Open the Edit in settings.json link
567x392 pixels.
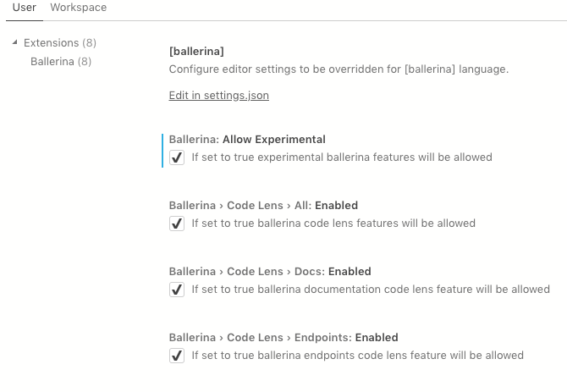[x=218, y=95]
